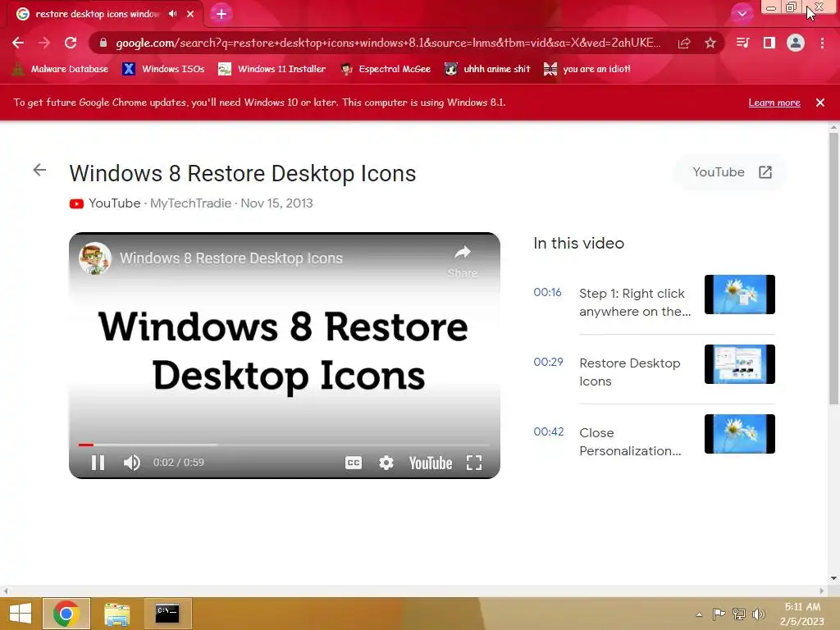Jump to 00:16 timestamp
This screenshot has height=630, width=840.
[x=547, y=293]
